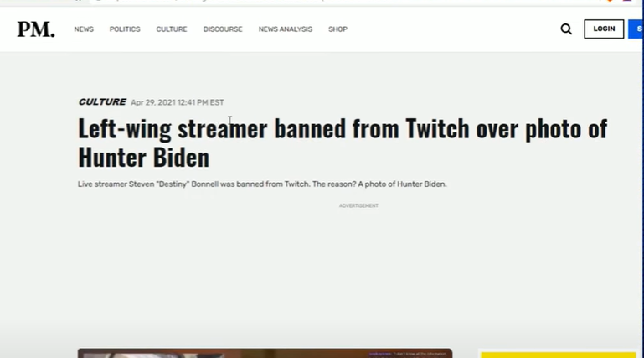This screenshot has height=358, width=644.
Task: Open the CULTURE nav link
Action: click(x=172, y=29)
